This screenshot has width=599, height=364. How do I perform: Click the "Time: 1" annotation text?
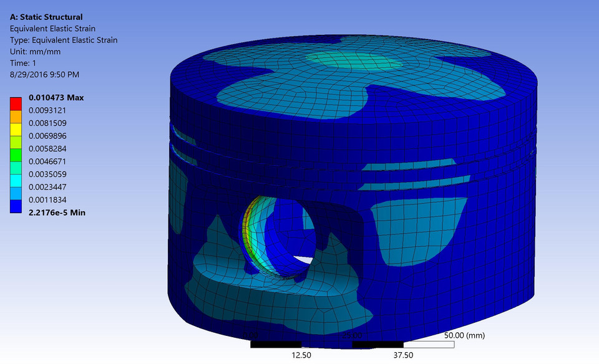pyautogui.click(x=23, y=62)
